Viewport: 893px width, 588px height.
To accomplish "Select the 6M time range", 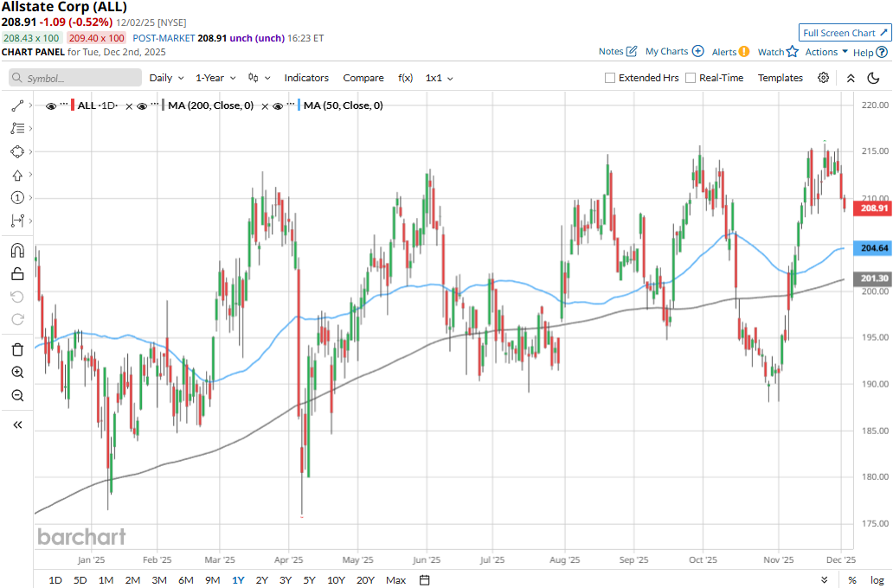I will (x=186, y=580).
